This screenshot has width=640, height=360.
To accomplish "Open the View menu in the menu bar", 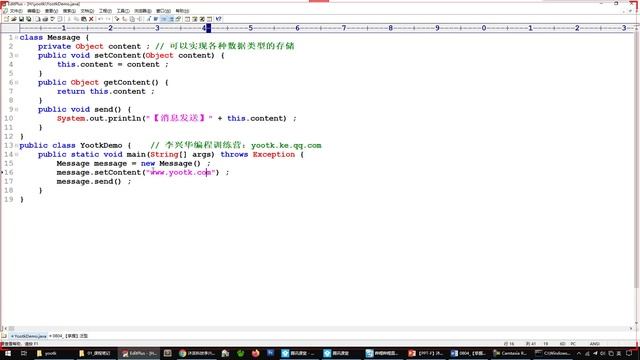I will (x=51, y=11).
